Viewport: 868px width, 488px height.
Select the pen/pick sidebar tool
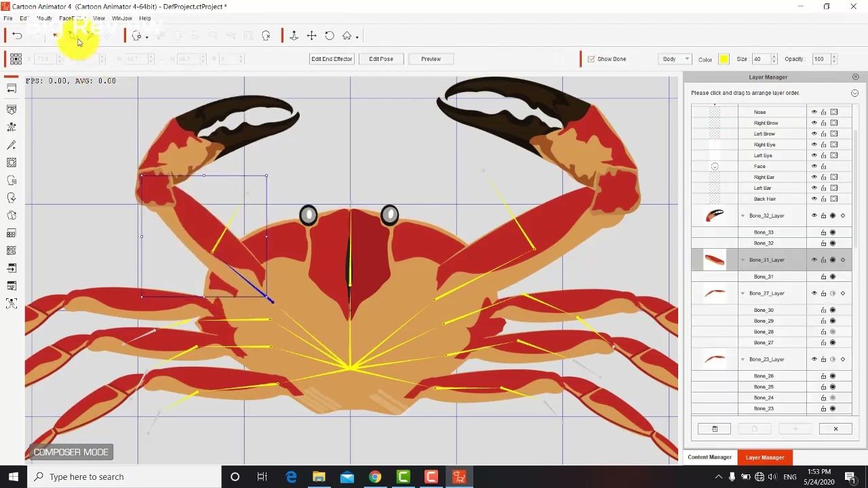click(x=12, y=145)
